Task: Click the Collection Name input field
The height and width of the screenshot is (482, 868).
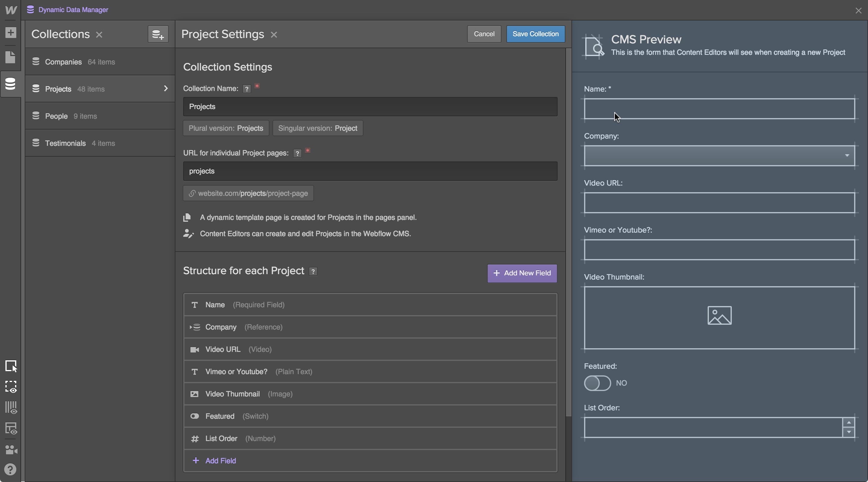Action: coord(370,107)
